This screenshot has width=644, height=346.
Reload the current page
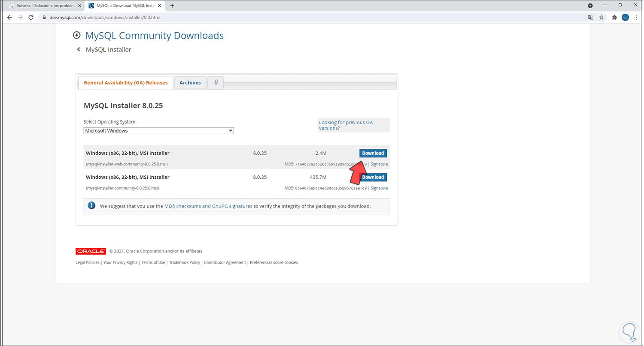tap(31, 18)
